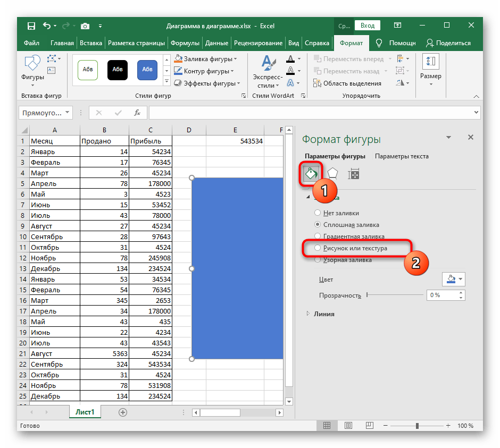Screen dimensions: 500x448
Task: Save the workbook with the floppy disk icon
Action: pyautogui.click(x=31, y=26)
